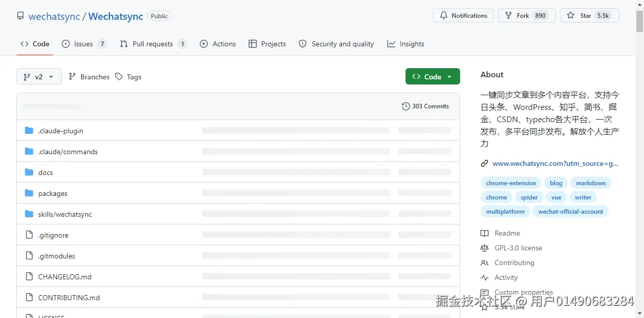Click the file icon beside CHANGELOG.md
644x318 pixels.
click(29, 277)
